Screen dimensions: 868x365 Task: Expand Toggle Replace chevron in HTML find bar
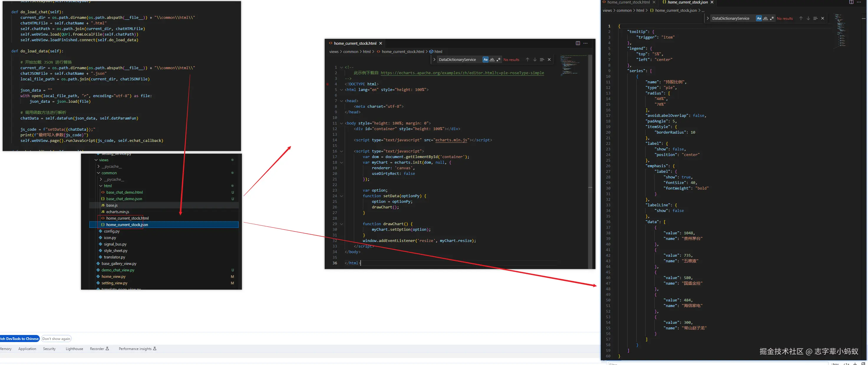tap(434, 59)
